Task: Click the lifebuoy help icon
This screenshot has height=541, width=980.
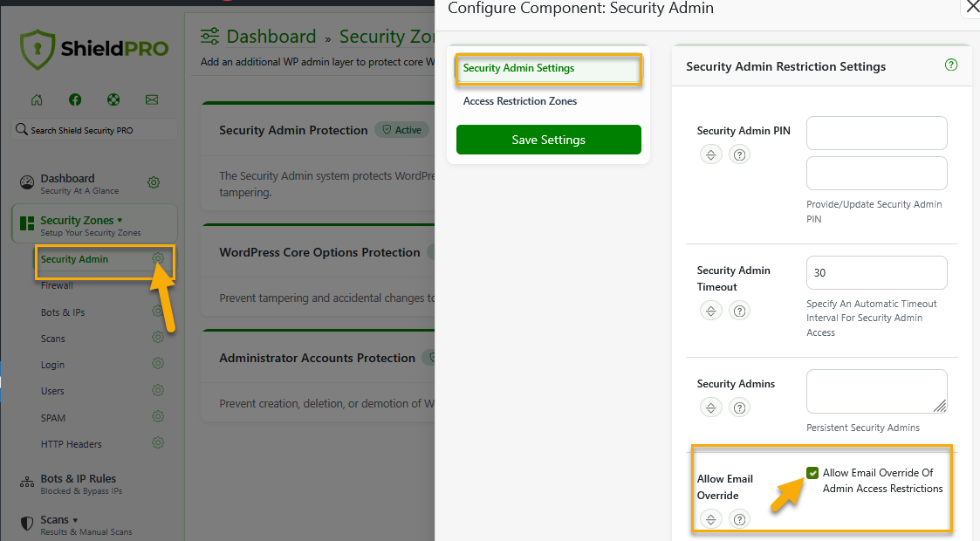Action: (x=113, y=99)
